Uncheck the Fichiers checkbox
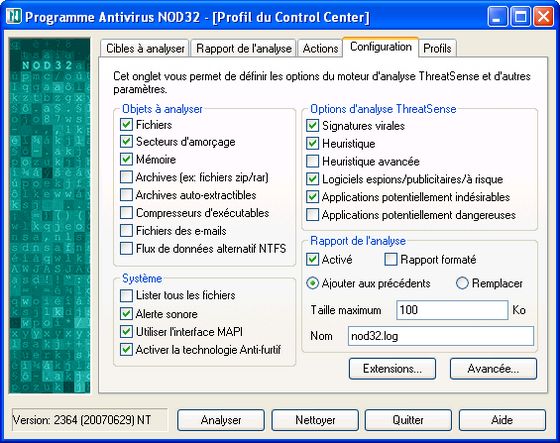Viewport: 560px width, 443px height. pos(126,125)
